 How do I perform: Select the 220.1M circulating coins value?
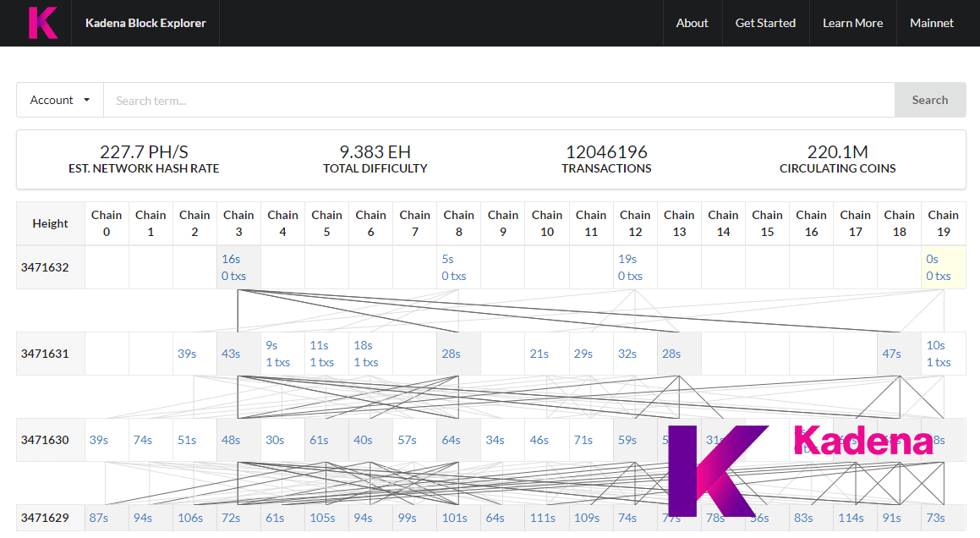837,152
